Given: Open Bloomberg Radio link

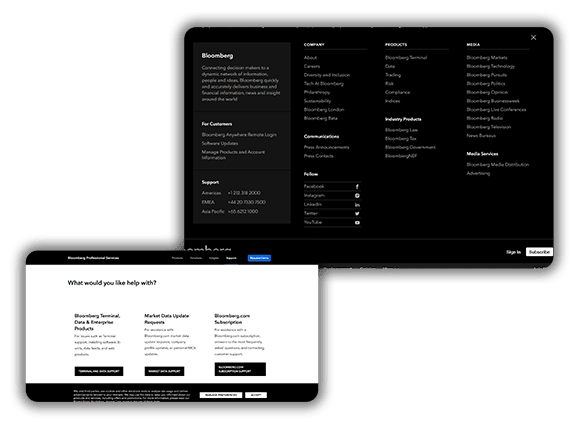Looking at the screenshot, I should click(485, 118).
